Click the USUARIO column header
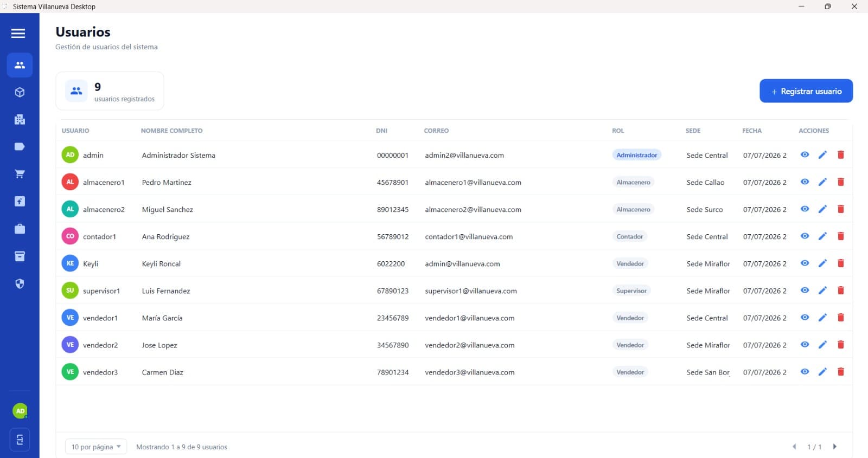Screen dimensions: 868x458 click(75, 131)
